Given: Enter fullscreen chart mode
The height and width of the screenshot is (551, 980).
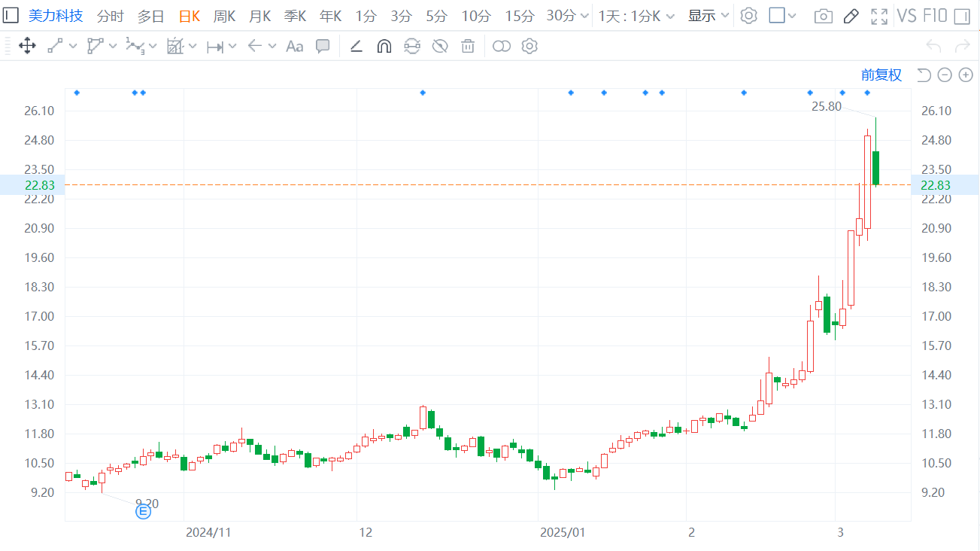Looking at the screenshot, I should [879, 16].
